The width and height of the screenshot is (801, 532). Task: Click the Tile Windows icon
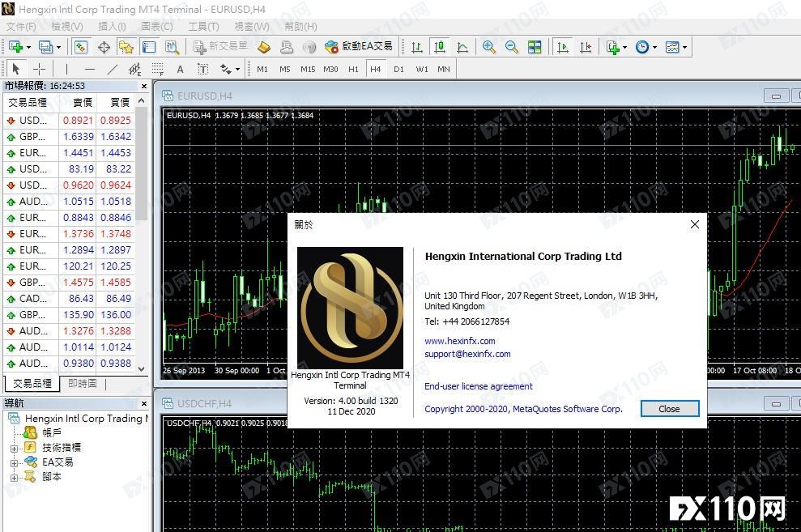(x=535, y=47)
